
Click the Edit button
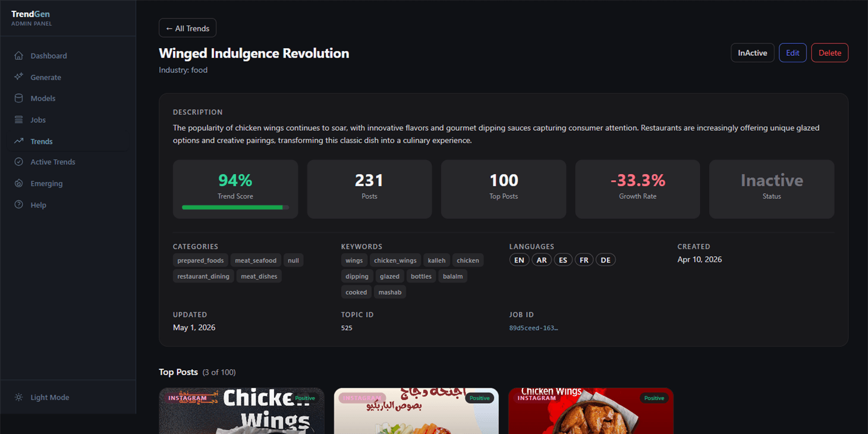pyautogui.click(x=792, y=53)
